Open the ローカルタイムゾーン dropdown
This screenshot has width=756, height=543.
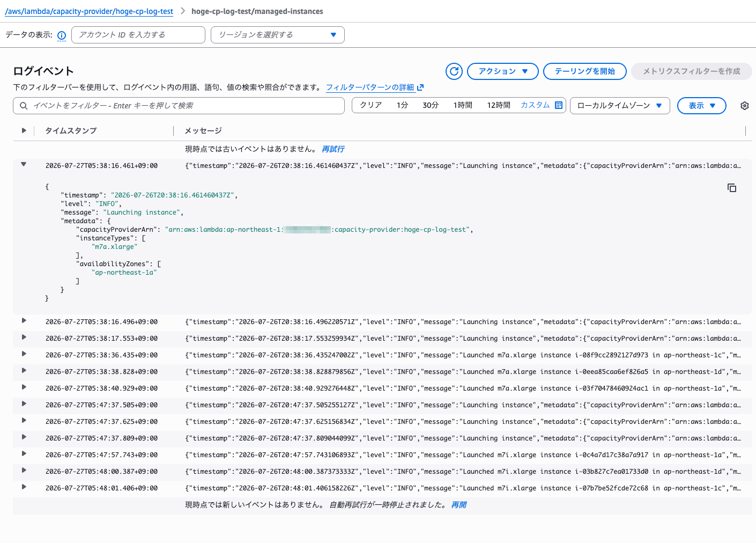point(620,106)
